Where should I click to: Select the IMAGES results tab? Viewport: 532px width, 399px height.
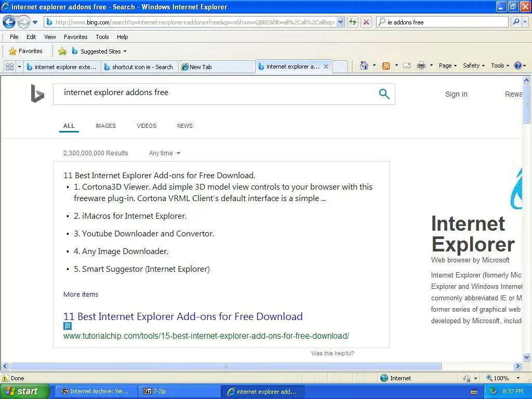tap(105, 126)
